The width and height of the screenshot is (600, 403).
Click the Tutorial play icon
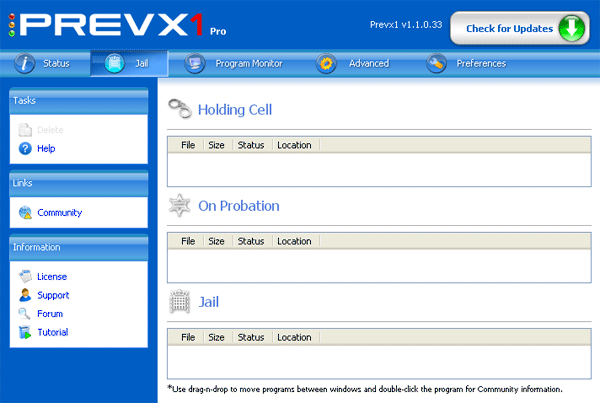click(x=25, y=332)
